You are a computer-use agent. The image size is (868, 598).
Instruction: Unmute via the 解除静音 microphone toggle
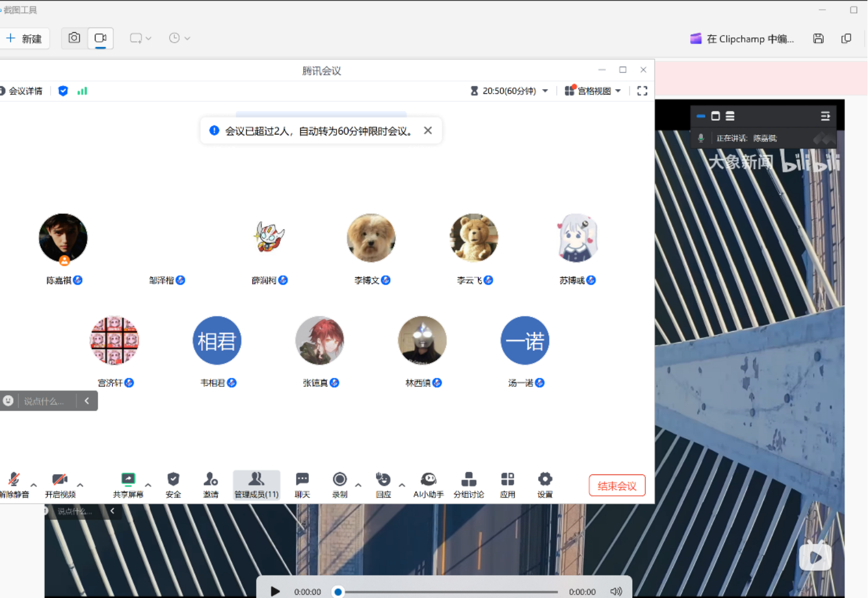click(13, 485)
